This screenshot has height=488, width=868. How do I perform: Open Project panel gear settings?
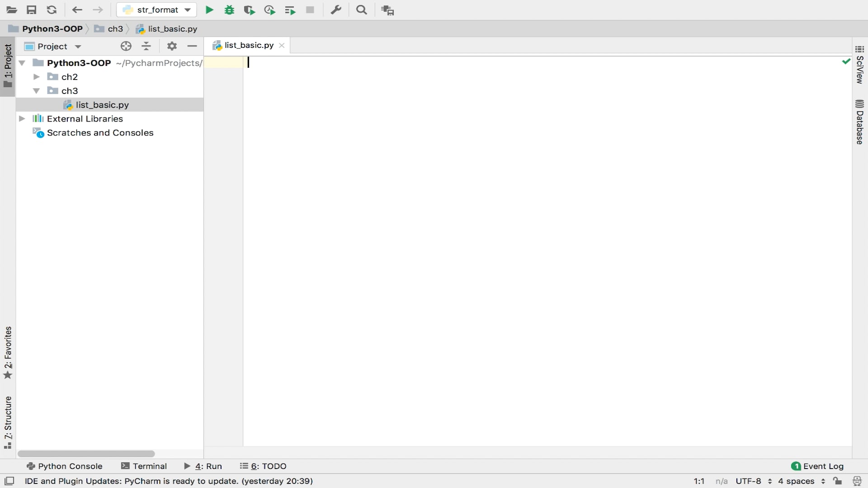tap(172, 46)
